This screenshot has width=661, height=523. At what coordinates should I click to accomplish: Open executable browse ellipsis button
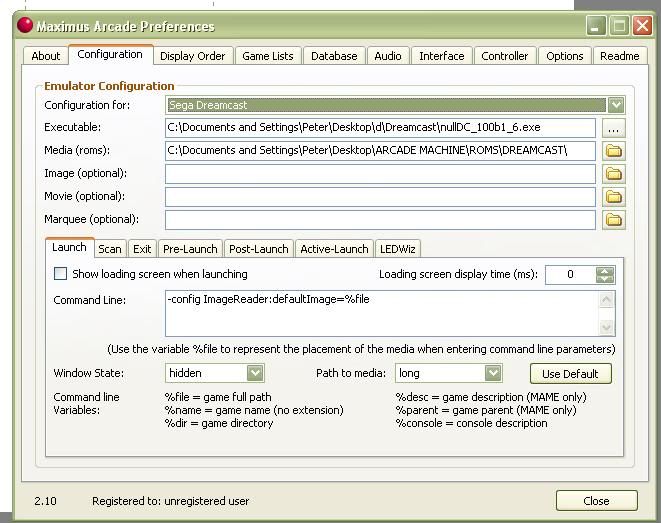613,128
